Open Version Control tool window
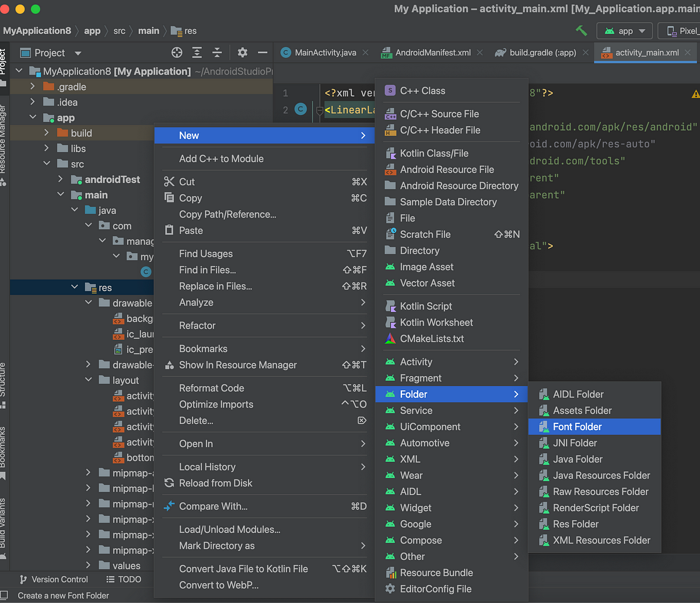The width and height of the screenshot is (700, 603). 54,579
